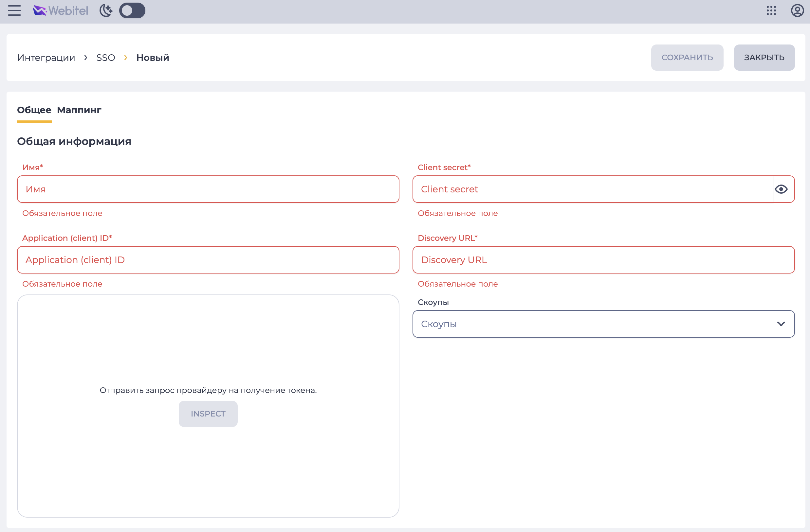810x532 pixels.
Task: Toggle the dark theme switch
Action: pos(132,10)
